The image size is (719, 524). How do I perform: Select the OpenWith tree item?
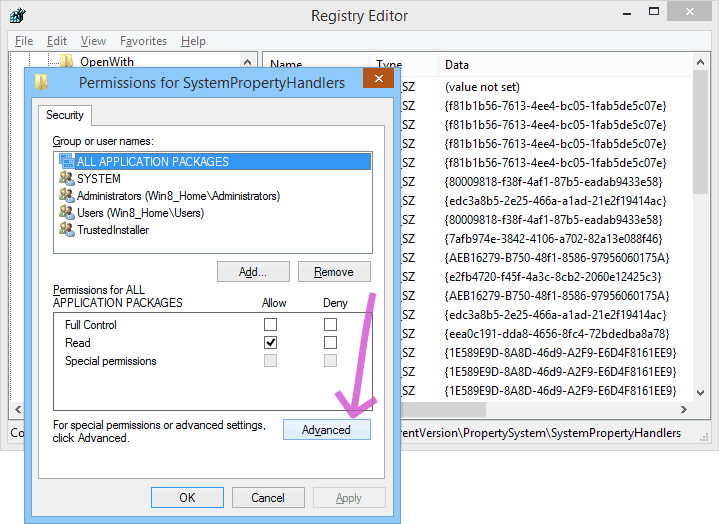point(107,61)
